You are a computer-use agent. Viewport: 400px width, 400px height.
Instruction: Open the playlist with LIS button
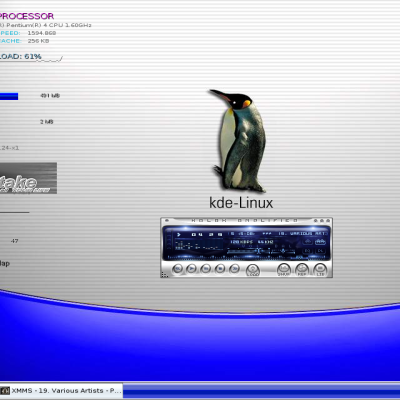coord(320,270)
